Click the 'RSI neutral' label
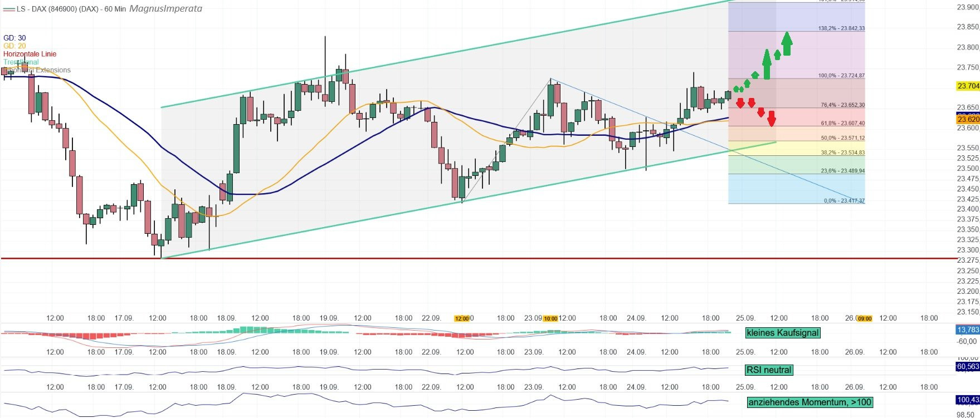This screenshot has width=980, height=418. click(768, 370)
